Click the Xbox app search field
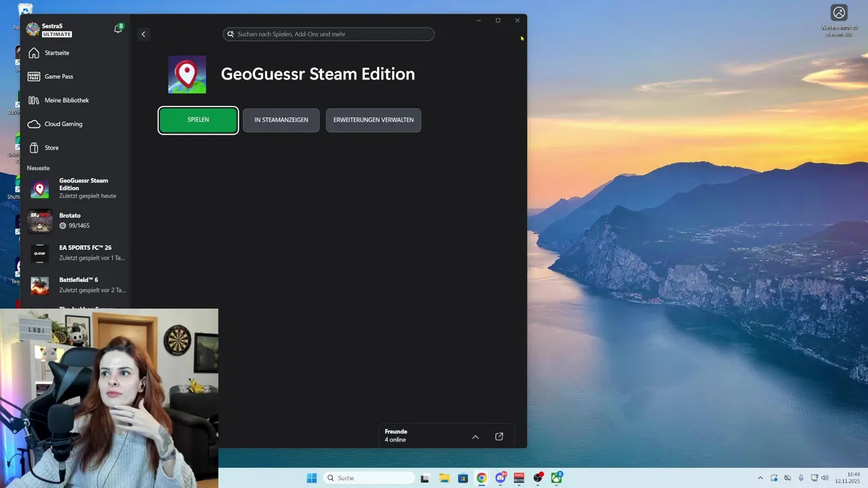 click(329, 34)
